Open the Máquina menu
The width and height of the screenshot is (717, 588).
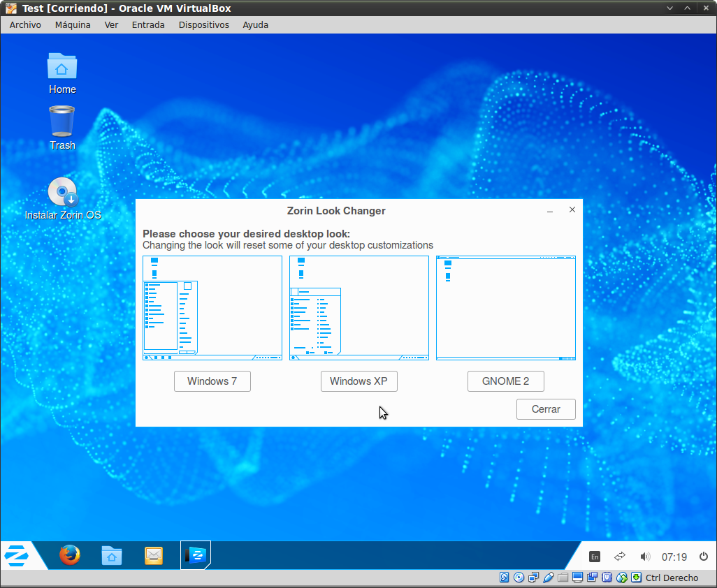tap(73, 24)
